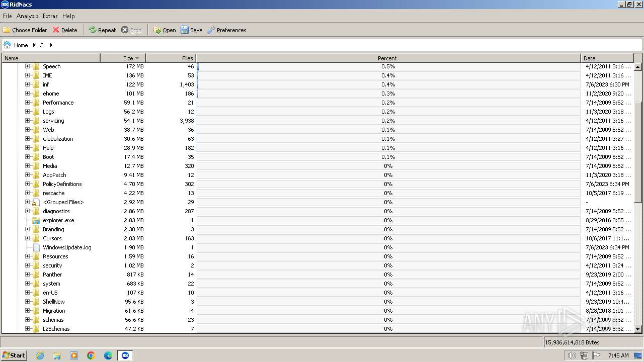
Task: Open the dropdown arrow after C: breadcrumb
Action: click(x=51, y=45)
